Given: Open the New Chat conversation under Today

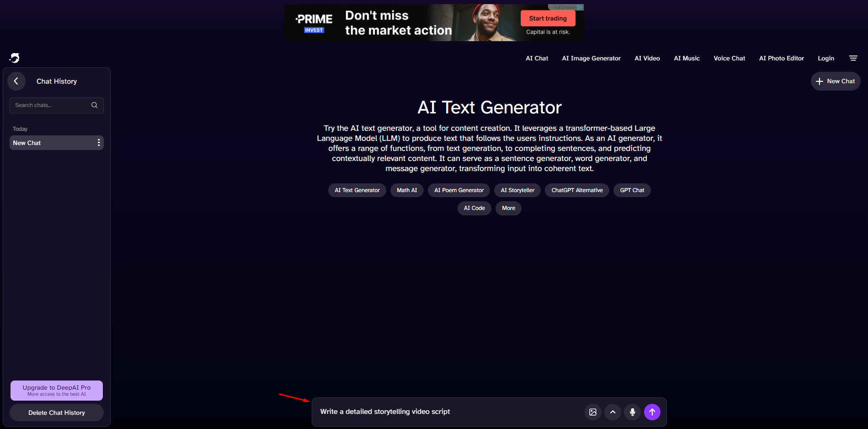Looking at the screenshot, I should 46,142.
